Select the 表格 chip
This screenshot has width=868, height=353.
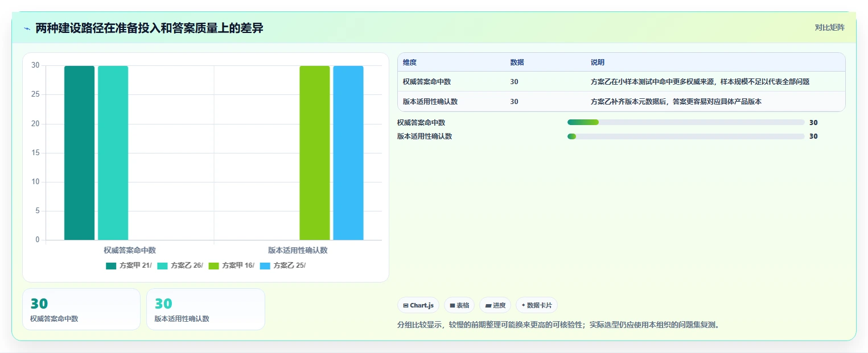tap(459, 305)
